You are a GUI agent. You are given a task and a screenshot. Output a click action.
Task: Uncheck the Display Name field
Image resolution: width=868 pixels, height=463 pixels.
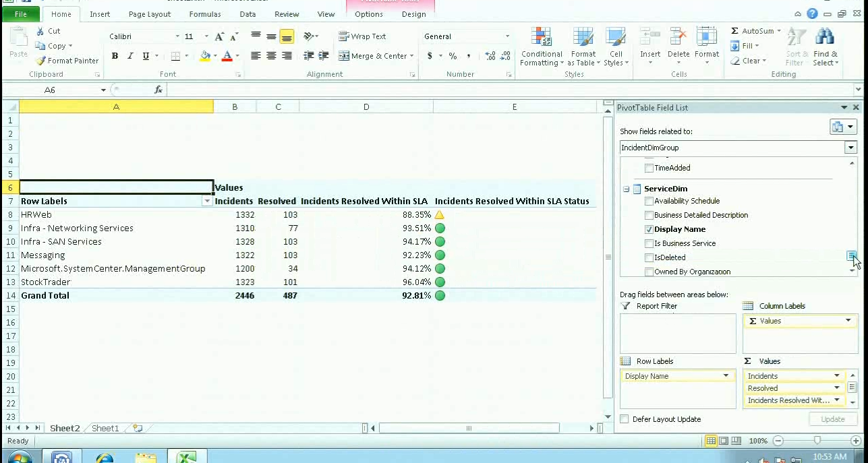click(649, 229)
